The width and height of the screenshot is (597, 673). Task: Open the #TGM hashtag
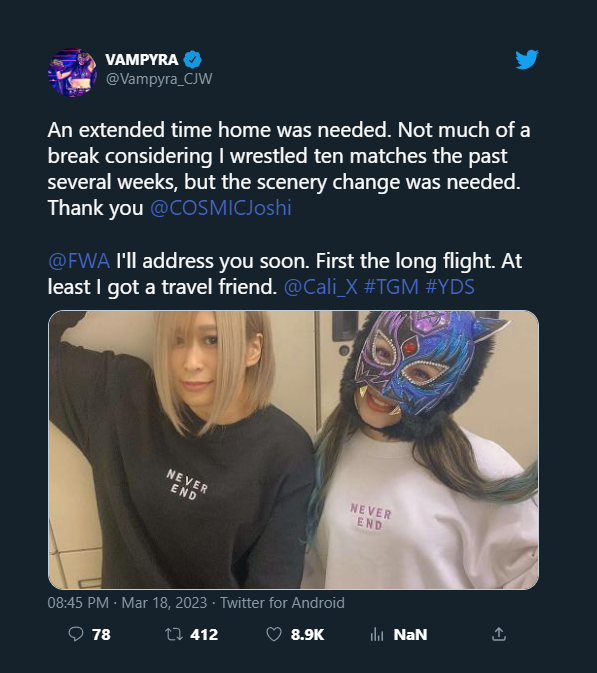pyautogui.click(x=391, y=287)
